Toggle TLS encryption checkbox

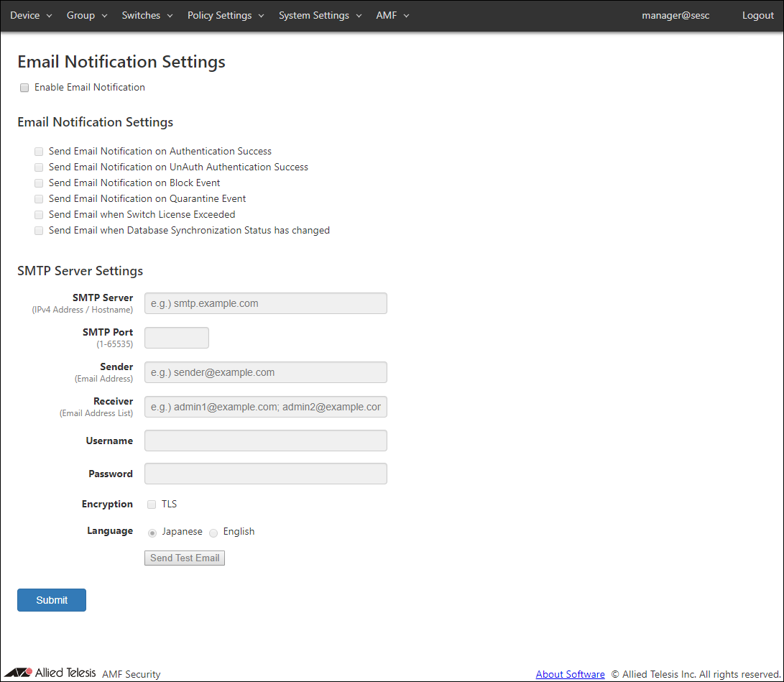[152, 504]
